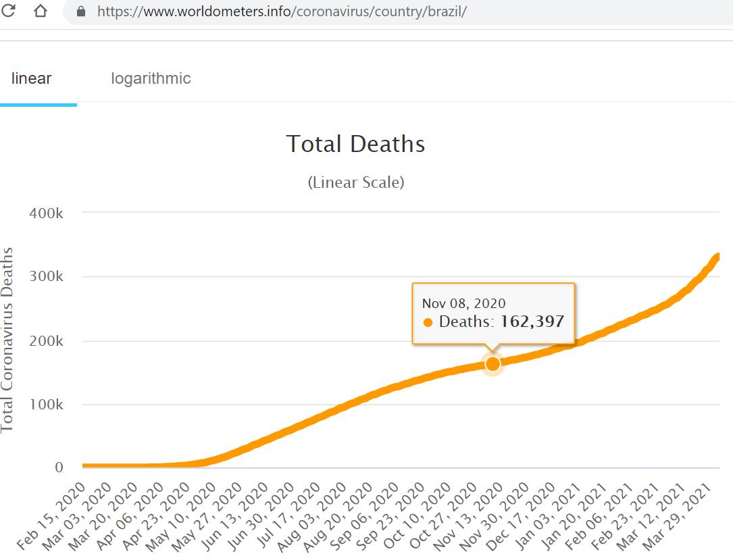Image resolution: width=733 pixels, height=560 pixels.
Task: Click the worldometers URL address bar
Action: 284,11
